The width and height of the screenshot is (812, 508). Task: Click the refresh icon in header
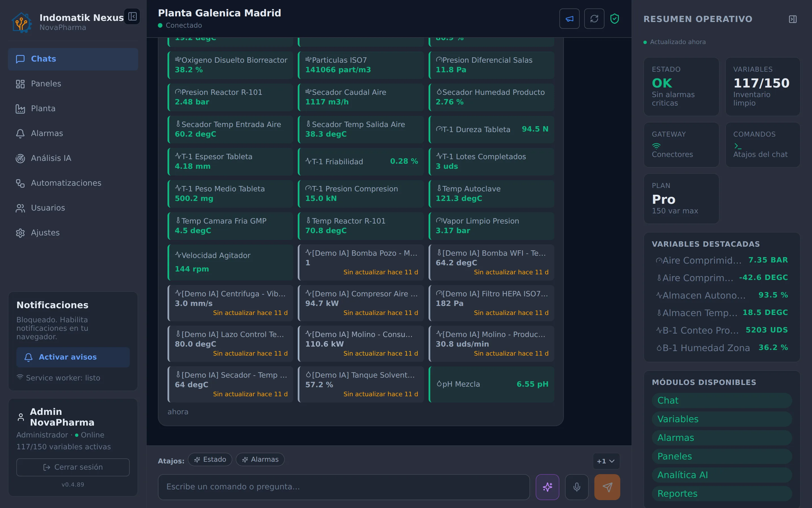[594, 19]
